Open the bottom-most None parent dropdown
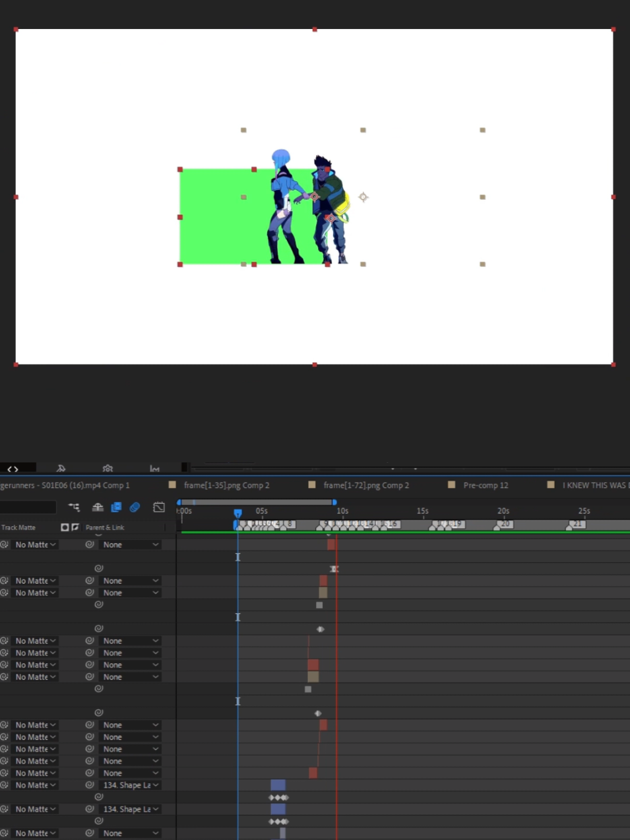 pyautogui.click(x=131, y=833)
